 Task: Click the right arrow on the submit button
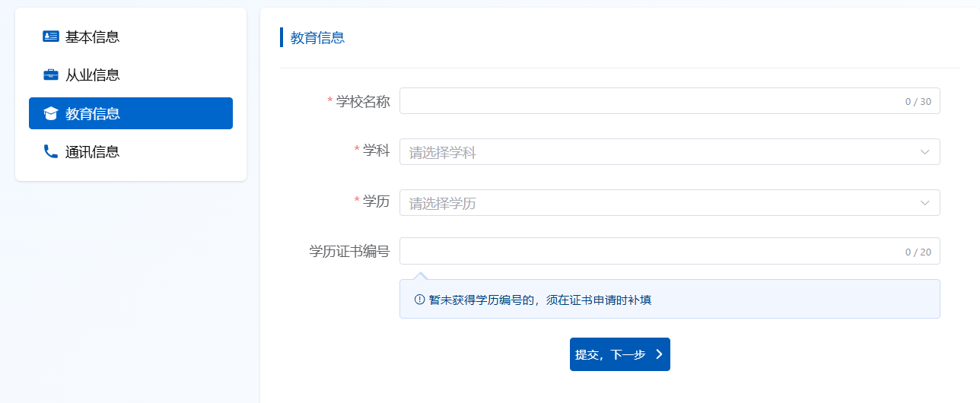pos(659,354)
